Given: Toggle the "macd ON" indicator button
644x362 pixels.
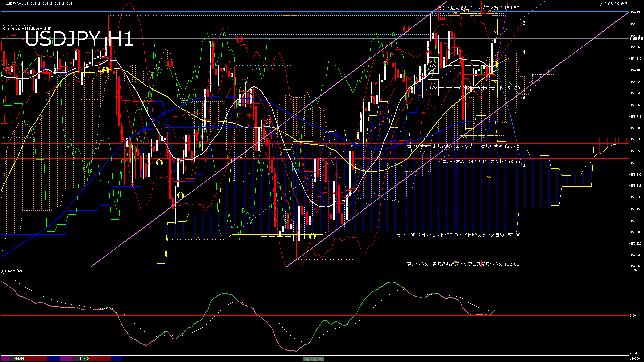Looking at the screenshot, I should click(313, 358).
